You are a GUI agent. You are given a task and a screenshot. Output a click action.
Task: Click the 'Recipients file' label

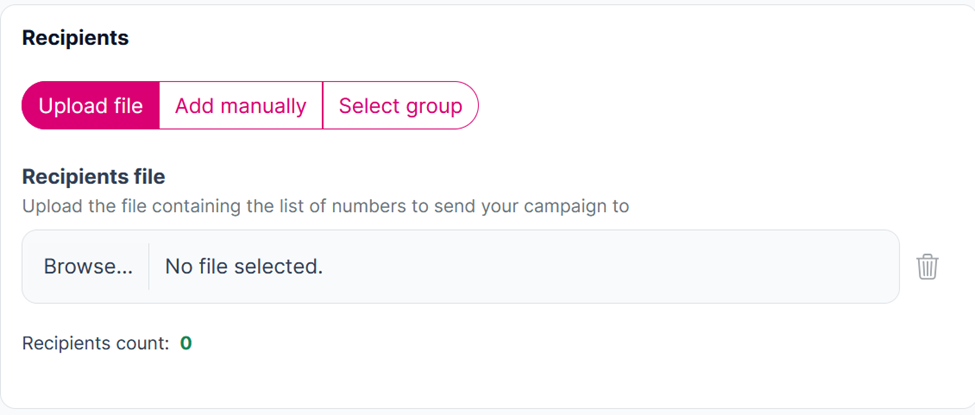coord(93,177)
